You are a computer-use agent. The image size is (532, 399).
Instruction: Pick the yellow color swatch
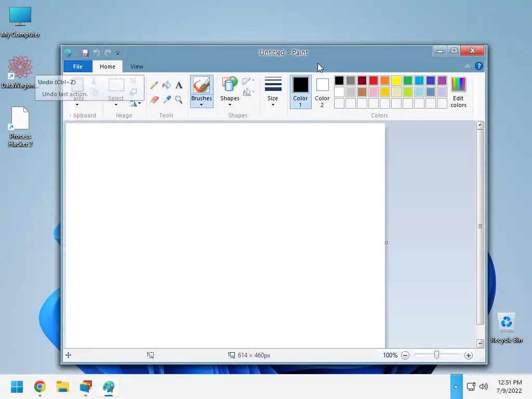396,81
